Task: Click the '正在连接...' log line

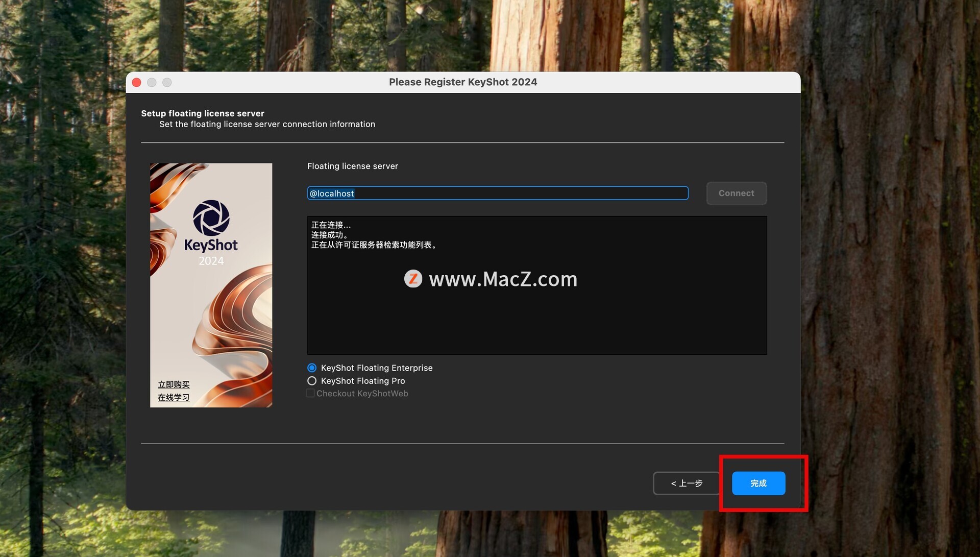Action: 331,225
